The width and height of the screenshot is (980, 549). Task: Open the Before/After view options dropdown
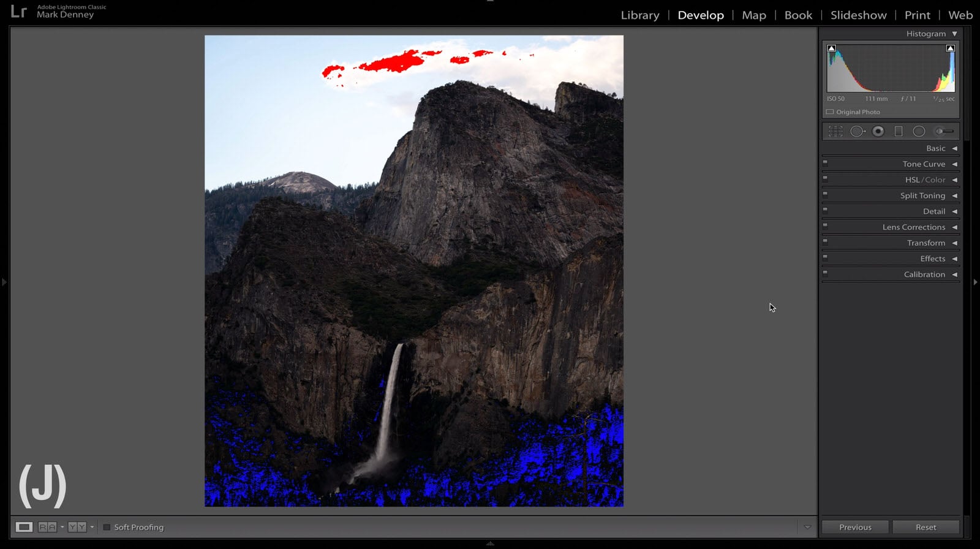click(92, 527)
